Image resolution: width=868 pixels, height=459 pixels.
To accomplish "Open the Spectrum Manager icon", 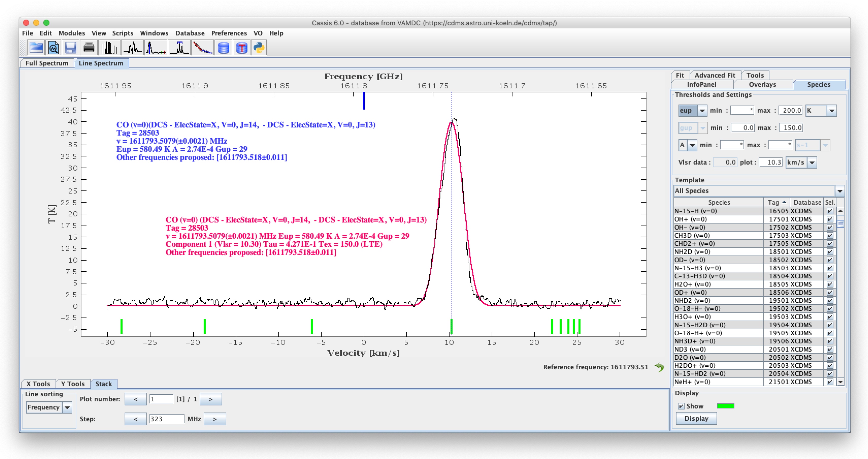I will pos(53,48).
